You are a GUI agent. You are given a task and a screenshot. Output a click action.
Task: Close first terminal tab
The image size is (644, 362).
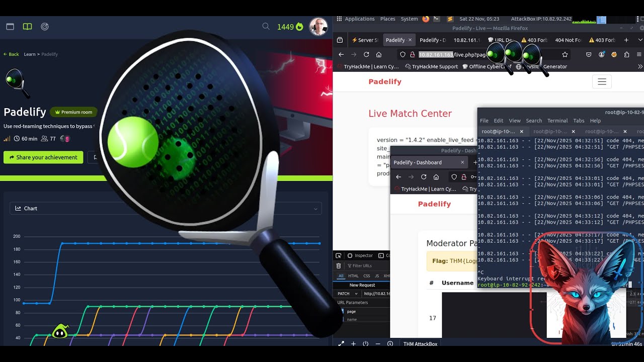click(x=521, y=132)
